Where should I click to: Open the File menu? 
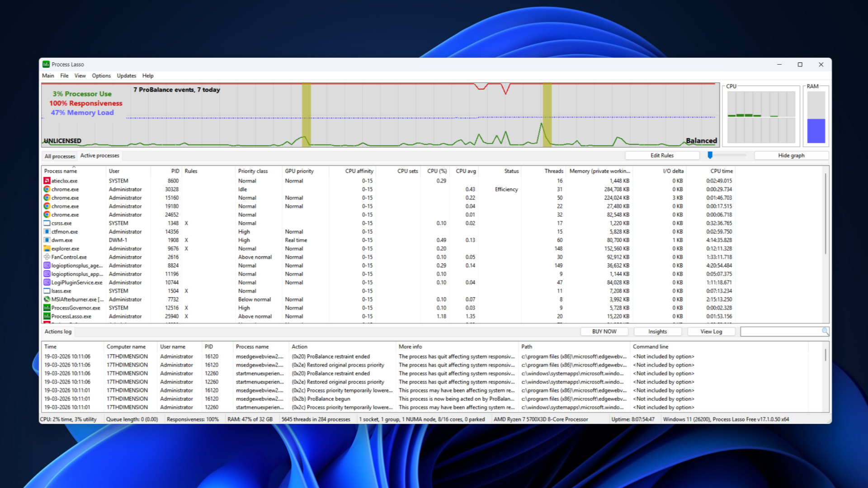coord(65,76)
